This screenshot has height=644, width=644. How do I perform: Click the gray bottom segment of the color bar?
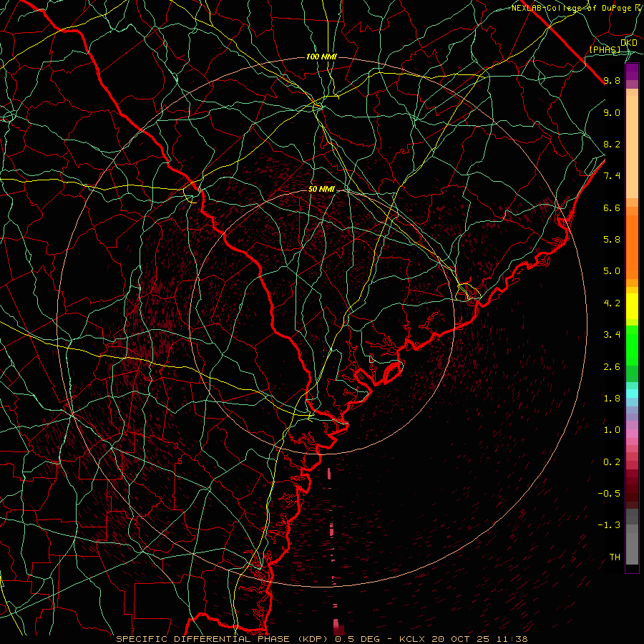click(x=632, y=548)
